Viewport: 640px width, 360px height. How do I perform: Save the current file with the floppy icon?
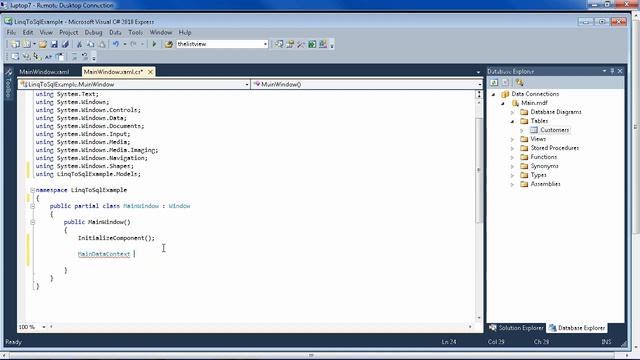(x=54, y=44)
